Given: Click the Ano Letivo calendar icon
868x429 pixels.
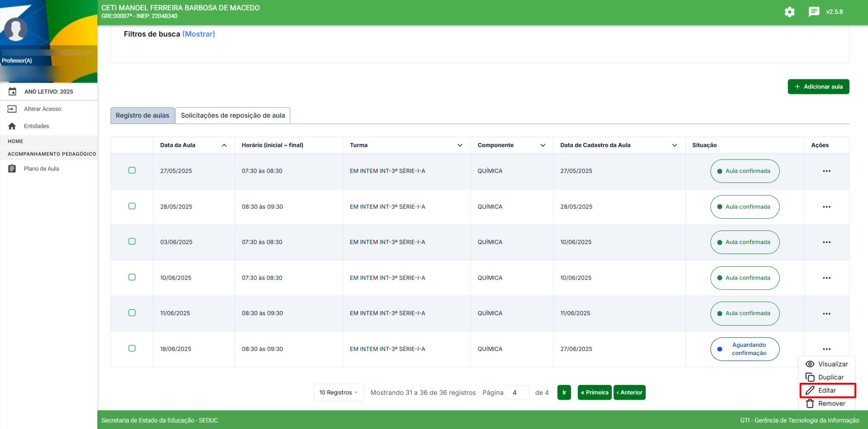Looking at the screenshot, I should (x=13, y=92).
